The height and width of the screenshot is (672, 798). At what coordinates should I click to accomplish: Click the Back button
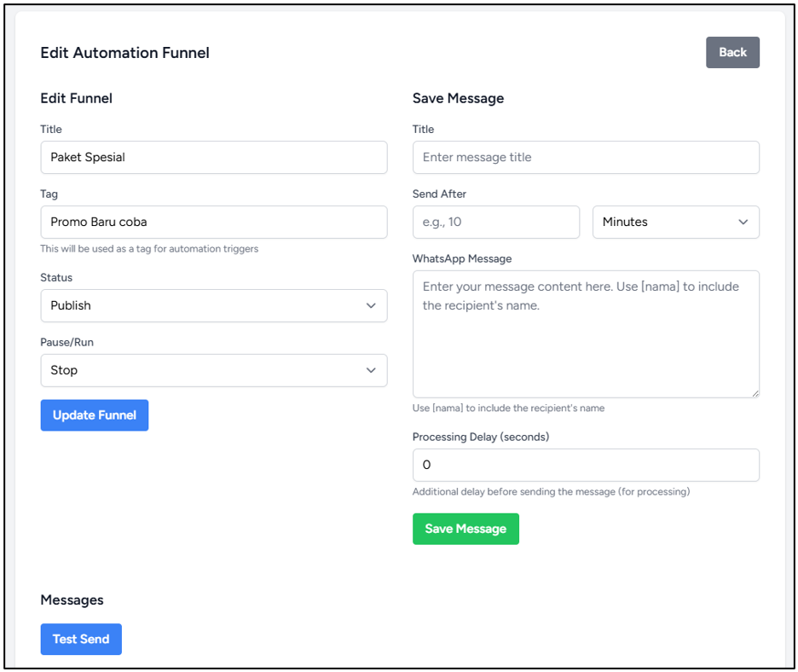click(x=732, y=52)
